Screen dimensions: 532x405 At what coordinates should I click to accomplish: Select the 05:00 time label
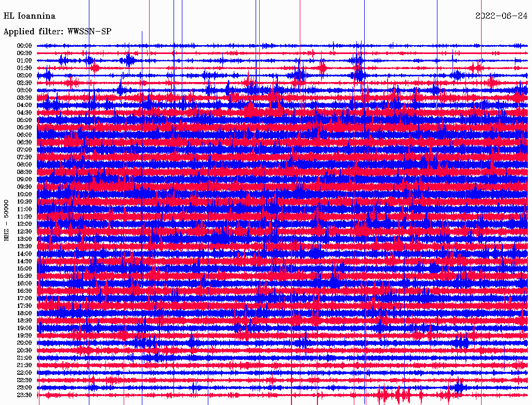pos(24,120)
